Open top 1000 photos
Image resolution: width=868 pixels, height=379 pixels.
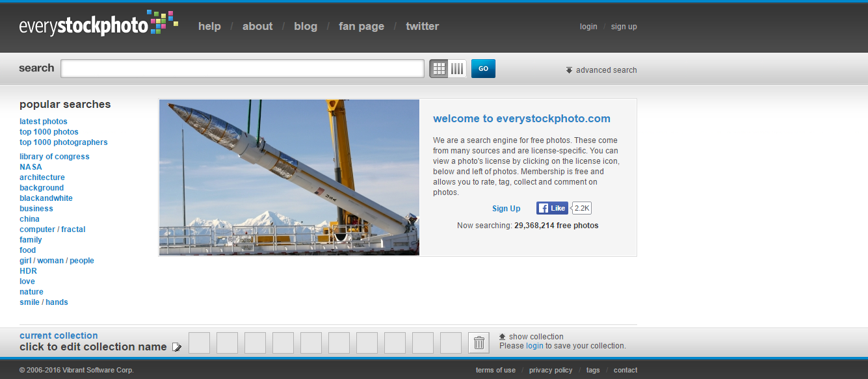(x=49, y=132)
